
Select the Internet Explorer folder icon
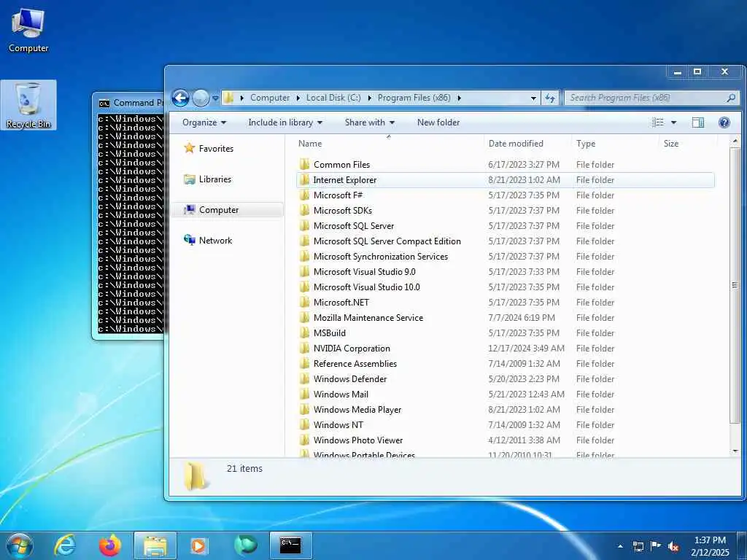click(304, 180)
